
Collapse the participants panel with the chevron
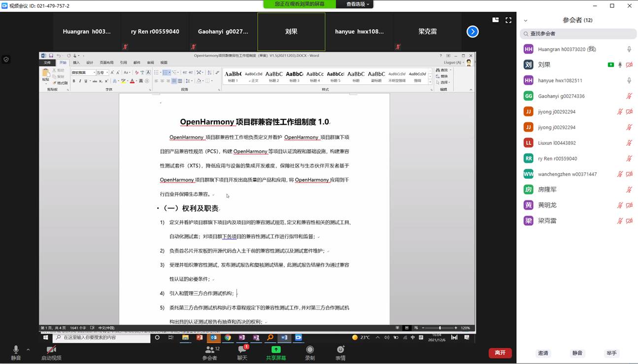pyautogui.click(x=526, y=21)
